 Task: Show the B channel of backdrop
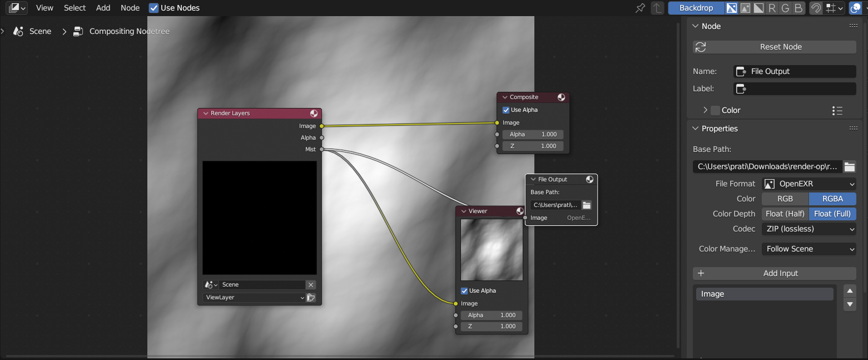(x=798, y=8)
